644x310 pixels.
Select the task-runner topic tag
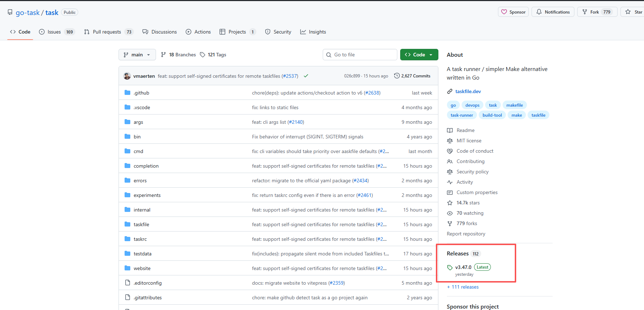pos(462,115)
